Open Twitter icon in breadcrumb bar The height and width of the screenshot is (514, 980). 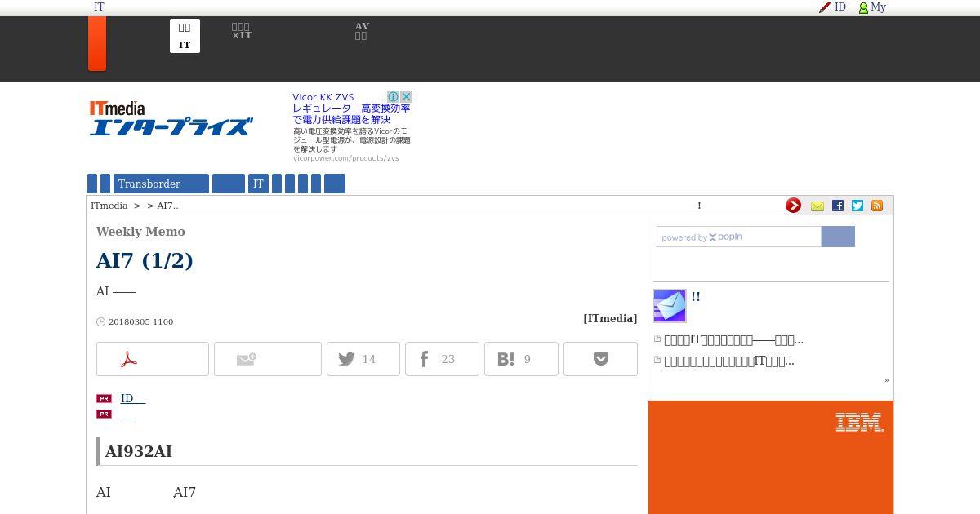click(857, 206)
